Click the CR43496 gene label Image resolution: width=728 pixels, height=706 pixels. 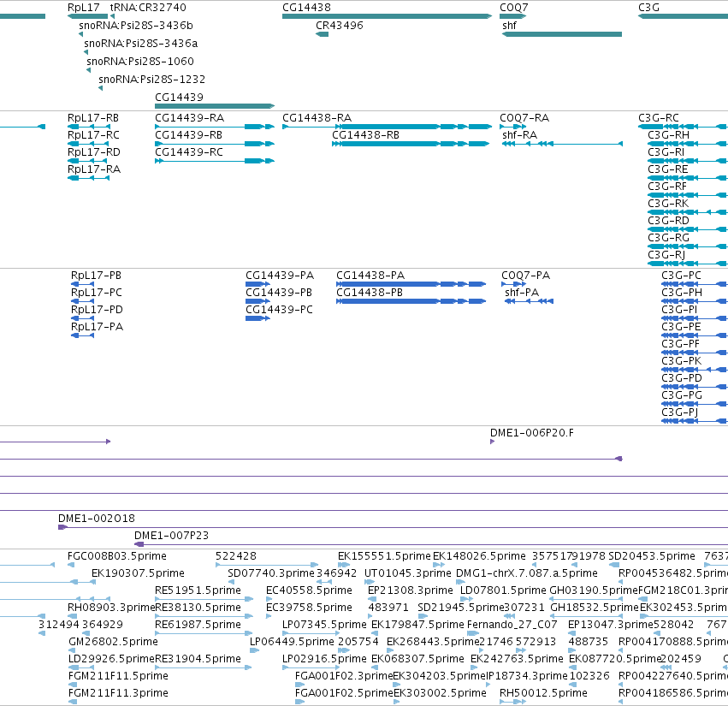point(340,26)
